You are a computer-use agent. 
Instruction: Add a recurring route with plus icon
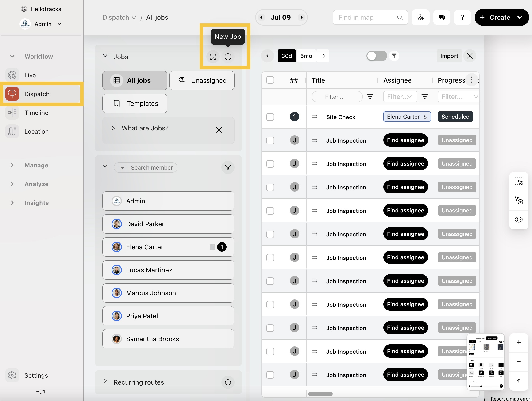tap(228, 382)
